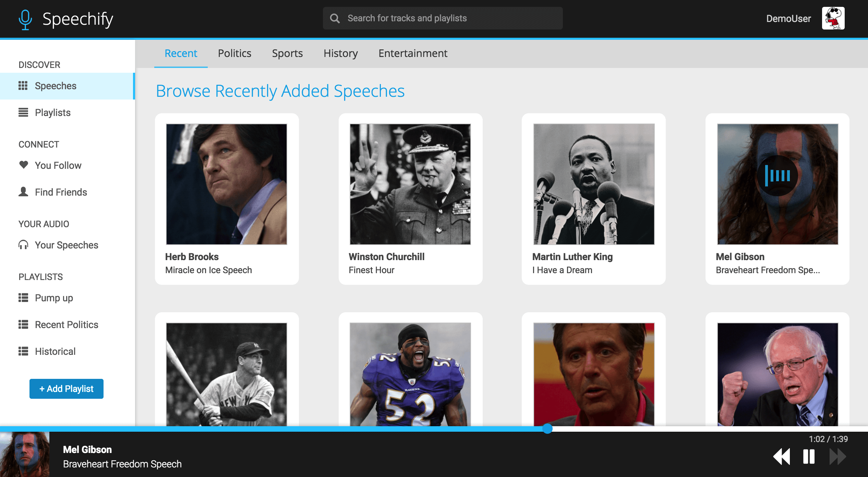Screen dimensions: 868x477
Task: Click the playback progress slider handle
Action: point(547,429)
